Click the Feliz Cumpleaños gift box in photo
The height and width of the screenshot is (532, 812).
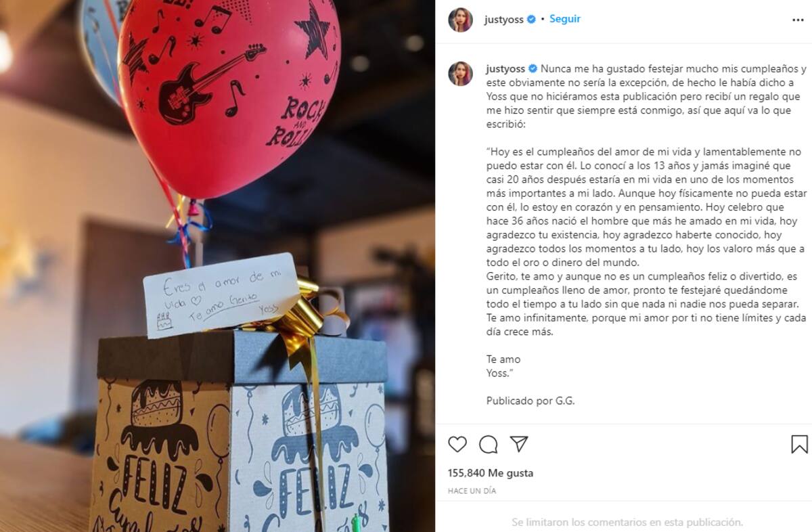click(x=242, y=433)
